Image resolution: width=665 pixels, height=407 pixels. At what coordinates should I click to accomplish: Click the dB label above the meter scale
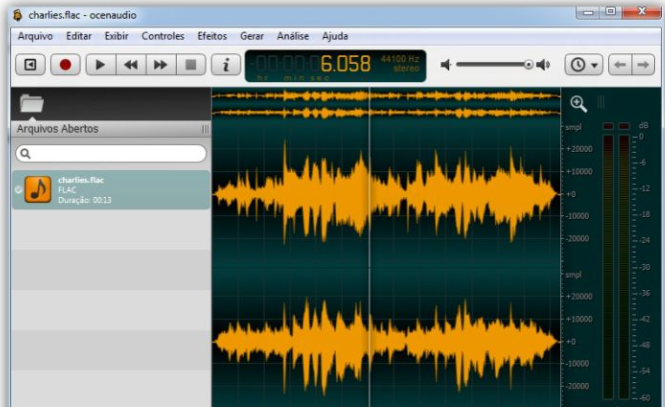(x=643, y=125)
